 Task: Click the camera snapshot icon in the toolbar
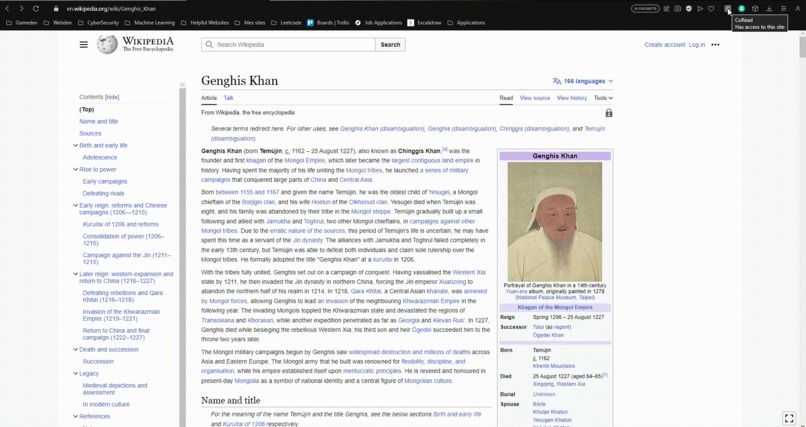tap(677, 9)
